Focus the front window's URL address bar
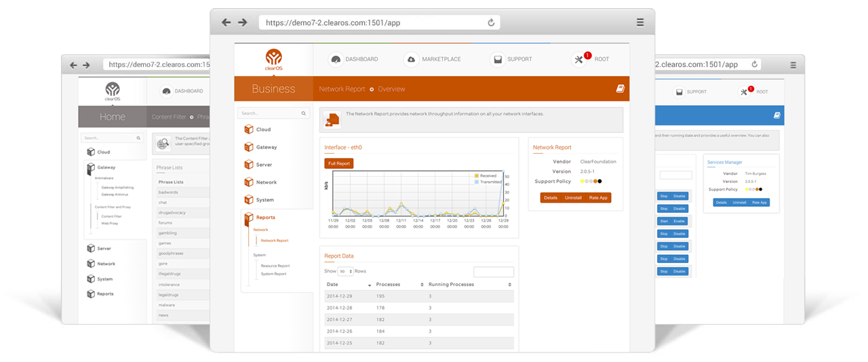The height and width of the screenshot is (362, 868). [380, 22]
